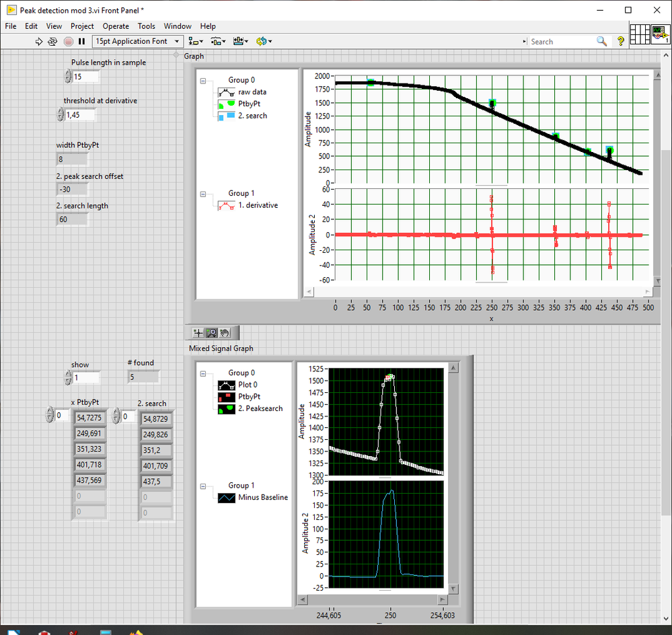
Task: Open the 15pt Application Font dropdown
Action: click(138, 42)
